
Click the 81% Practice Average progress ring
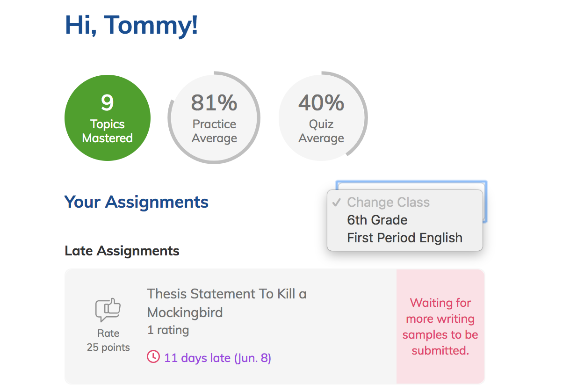(x=214, y=118)
